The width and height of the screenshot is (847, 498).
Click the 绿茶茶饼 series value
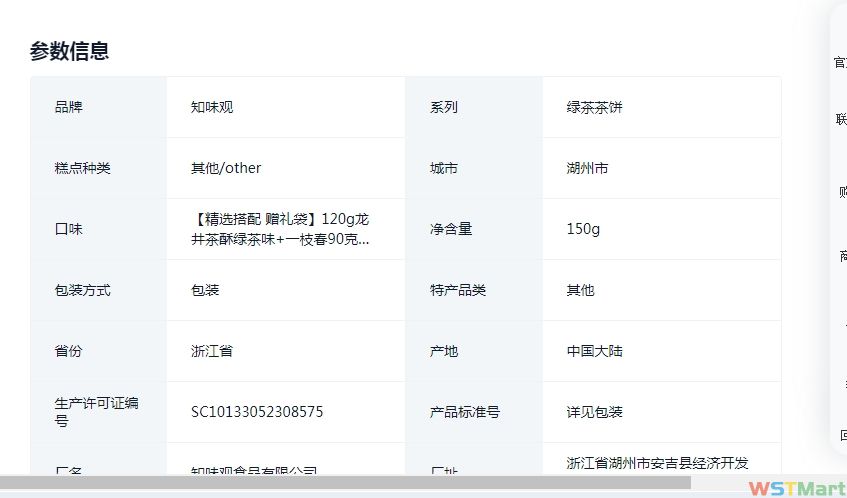[594, 107]
